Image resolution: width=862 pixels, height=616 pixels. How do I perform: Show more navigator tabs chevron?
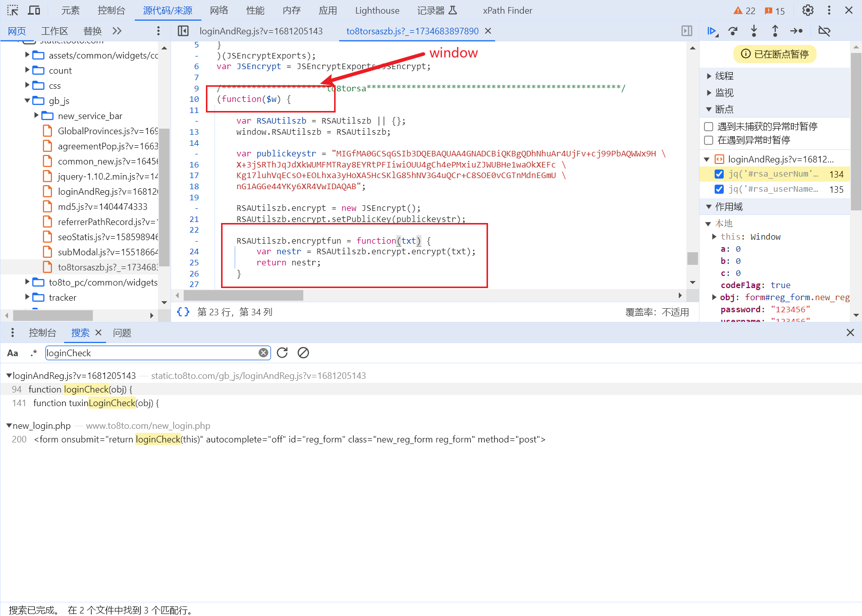(x=117, y=31)
